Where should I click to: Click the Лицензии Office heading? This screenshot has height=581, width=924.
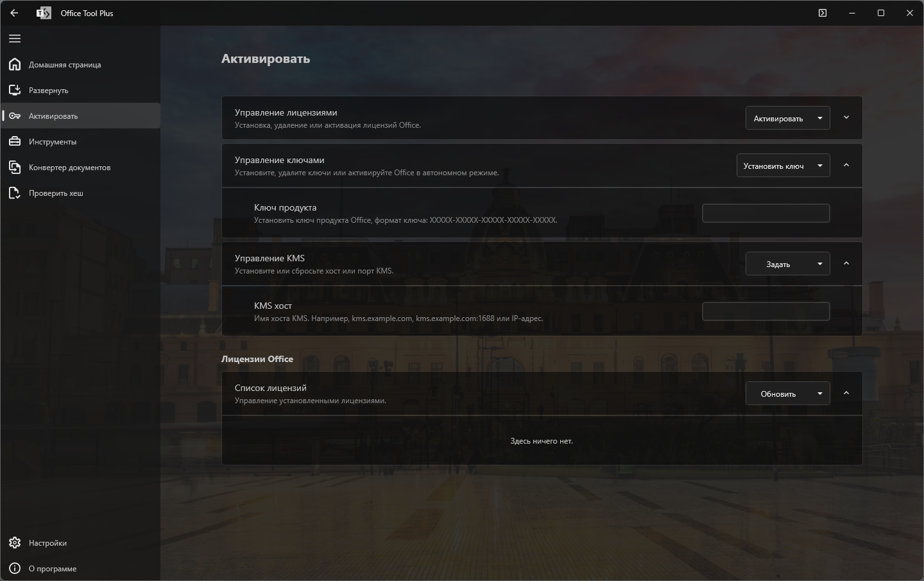click(x=257, y=359)
